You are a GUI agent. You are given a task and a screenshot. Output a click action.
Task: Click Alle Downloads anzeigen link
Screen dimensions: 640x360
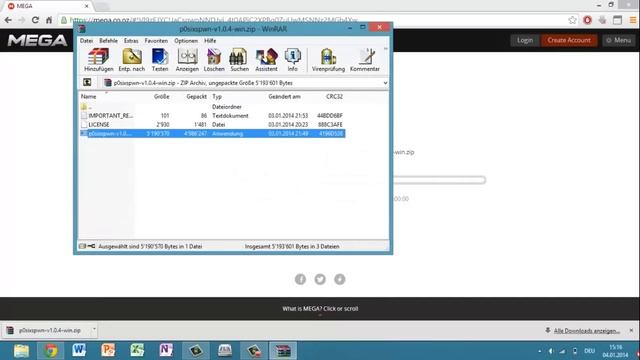click(x=587, y=331)
